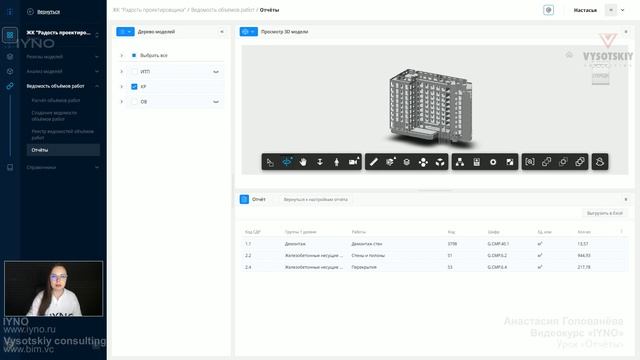Image resolution: width=640 pixels, height=360 pixels.
Task: Check the ИТП model checkbox
Action: [134, 71]
